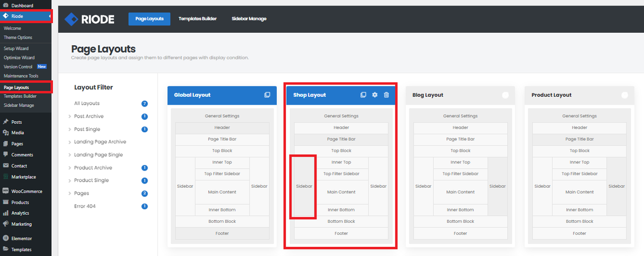Open Sidebar Manage in admin sidebar

(19, 105)
